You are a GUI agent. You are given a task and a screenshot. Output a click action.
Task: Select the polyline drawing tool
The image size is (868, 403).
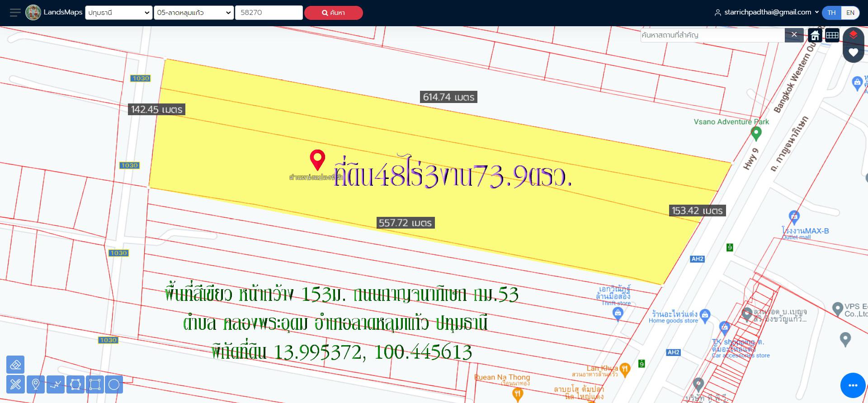click(x=56, y=384)
